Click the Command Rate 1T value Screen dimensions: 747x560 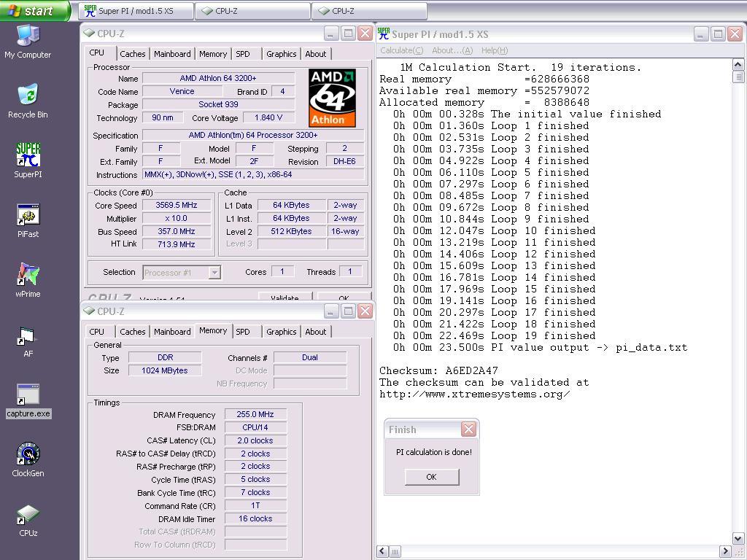coord(255,506)
